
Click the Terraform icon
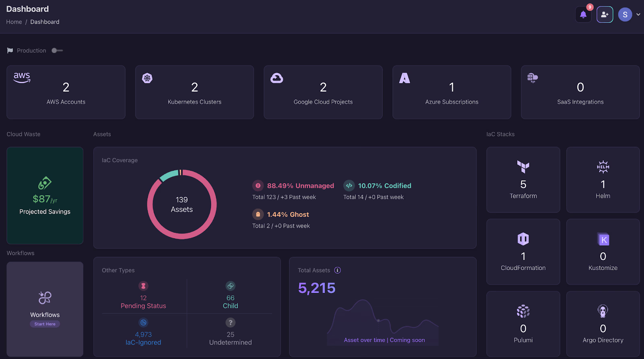523,167
